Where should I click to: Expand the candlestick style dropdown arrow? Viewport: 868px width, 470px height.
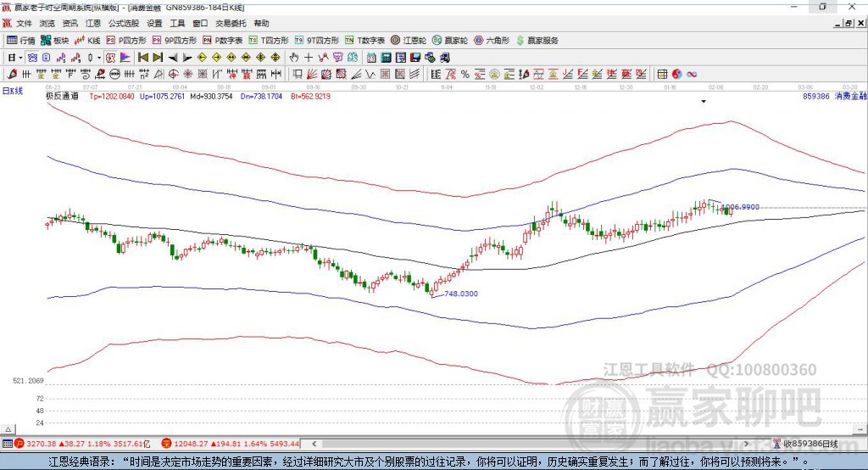coord(99,58)
